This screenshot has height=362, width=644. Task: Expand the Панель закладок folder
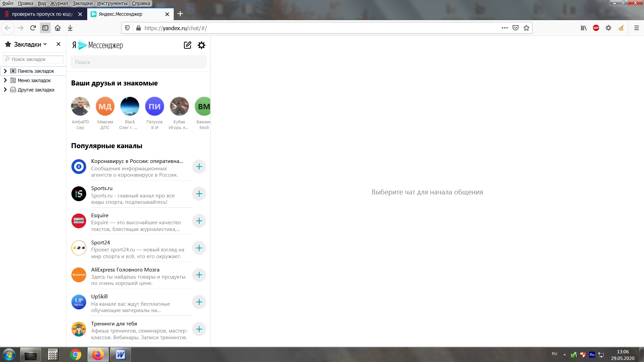click(x=5, y=71)
